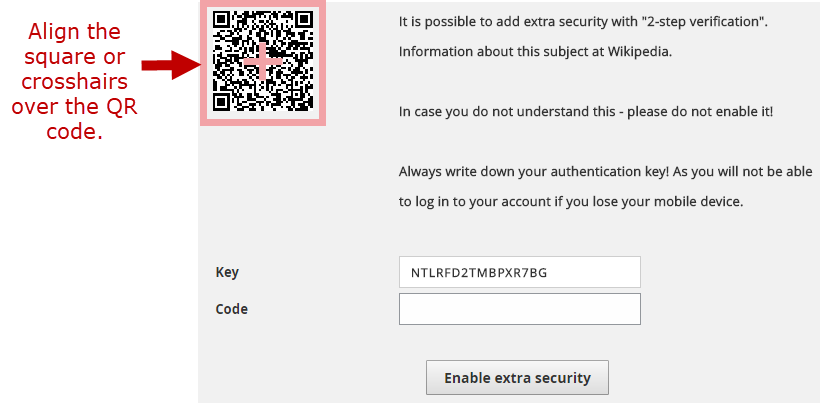Click the red 'Align the square' instruction text
Viewport: 820px width, 404px height.
click(74, 82)
